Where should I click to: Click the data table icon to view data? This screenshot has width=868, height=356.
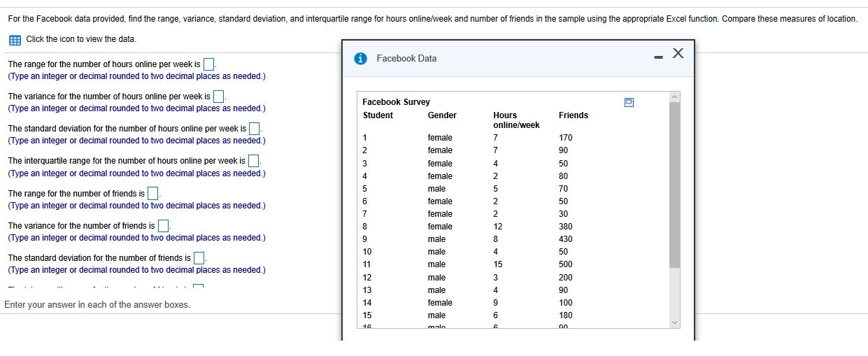[15, 39]
